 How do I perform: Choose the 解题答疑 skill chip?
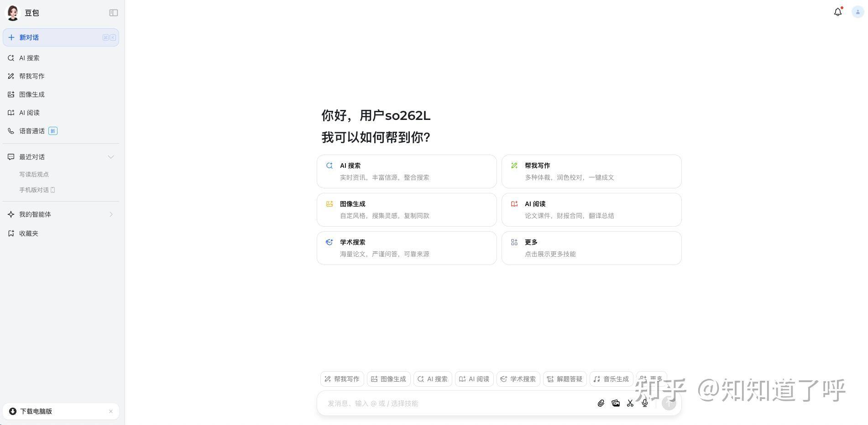(565, 379)
